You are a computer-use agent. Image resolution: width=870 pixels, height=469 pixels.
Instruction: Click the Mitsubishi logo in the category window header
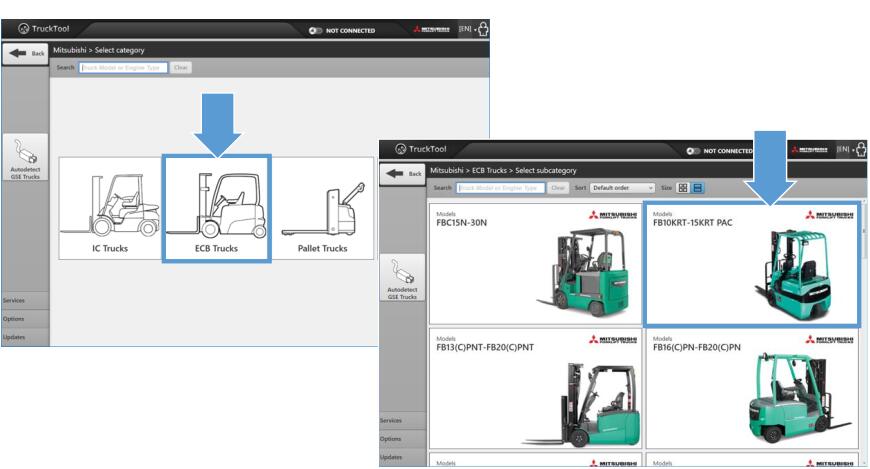432,29
